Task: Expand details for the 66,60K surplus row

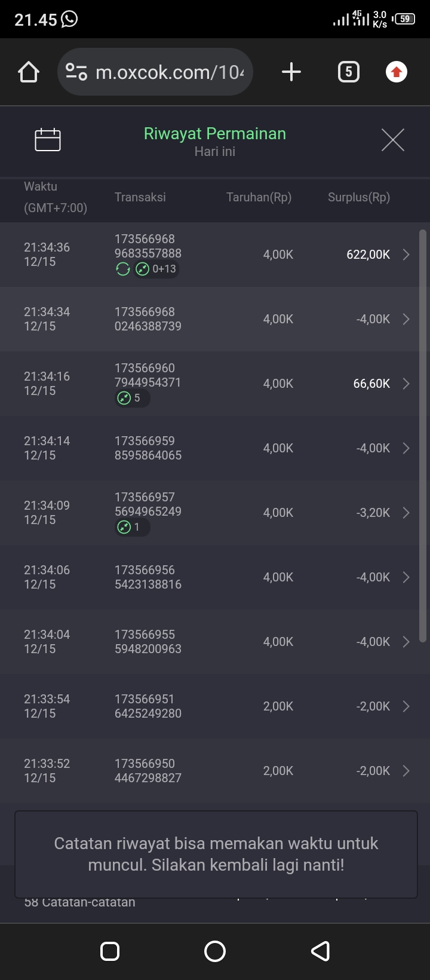Action: pos(406,384)
